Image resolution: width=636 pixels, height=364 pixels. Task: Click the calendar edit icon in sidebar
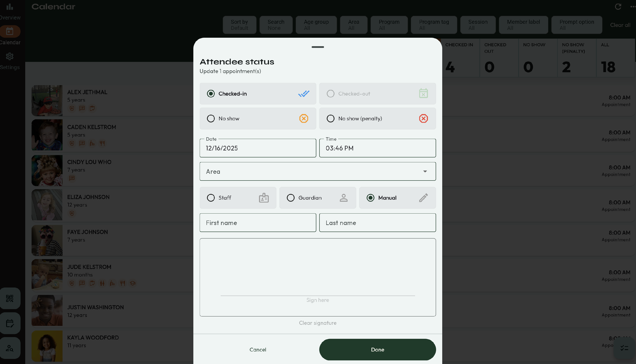tap(10, 323)
